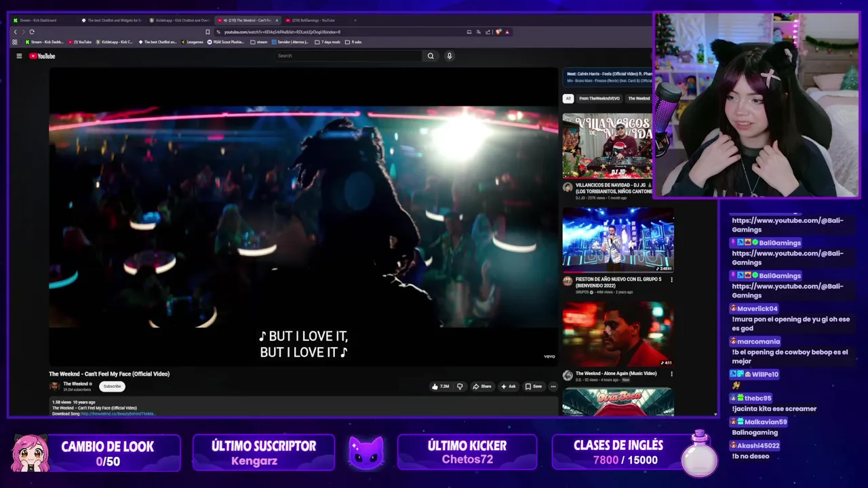Click the video title 'Can't Feel My Face'
This screenshot has width=868, height=488.
[x=109, y=374]
